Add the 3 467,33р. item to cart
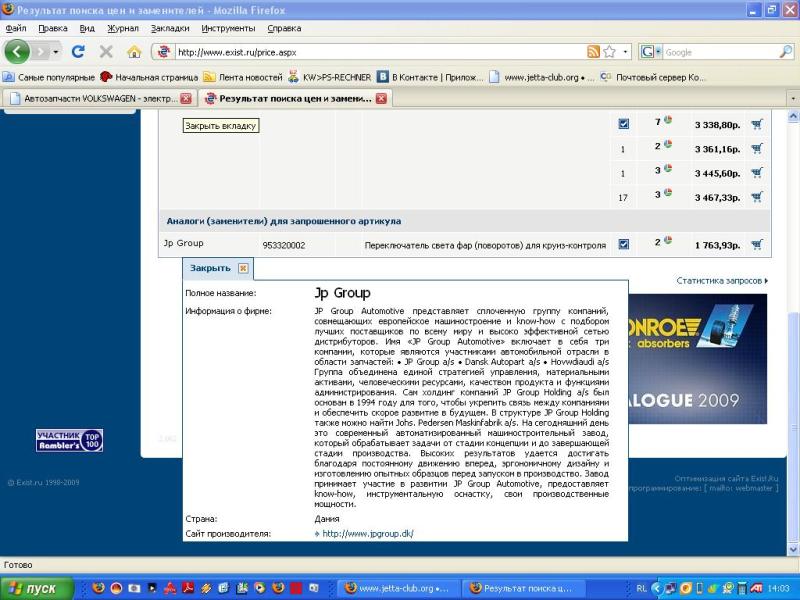 (757, 197)
